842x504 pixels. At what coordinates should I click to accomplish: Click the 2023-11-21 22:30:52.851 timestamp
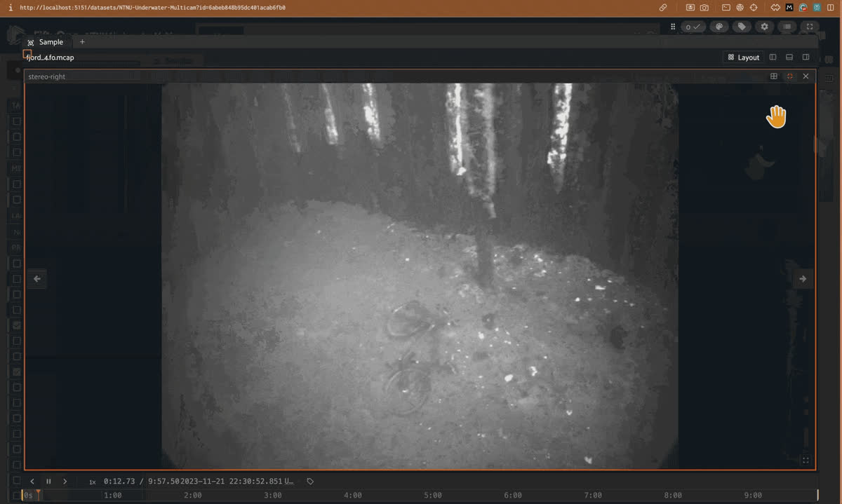point(231,482)
